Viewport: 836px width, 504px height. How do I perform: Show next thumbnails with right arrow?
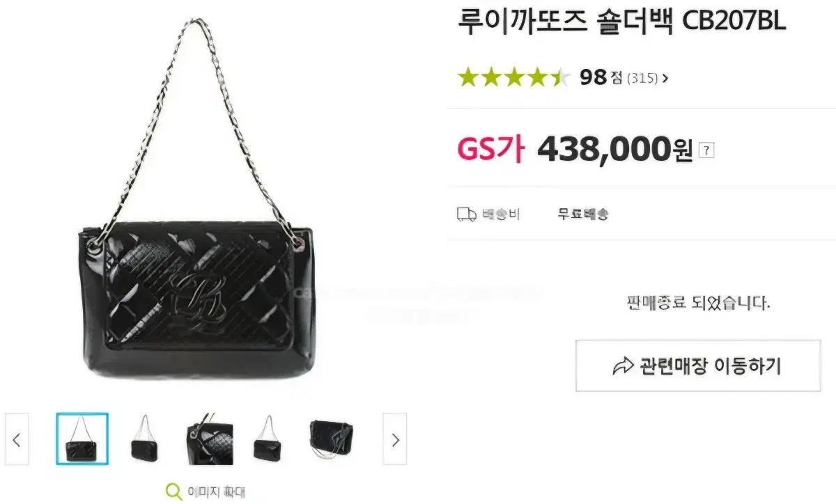(x=395, y=439)
